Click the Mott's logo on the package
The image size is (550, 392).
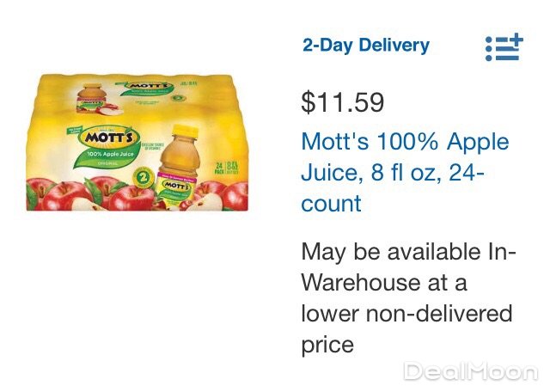point(106,138)
